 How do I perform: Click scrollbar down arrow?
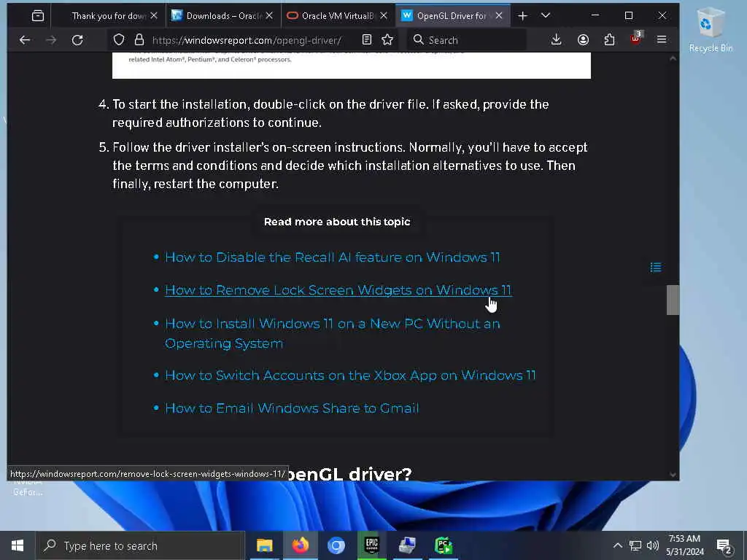click(x=673, y=474)
